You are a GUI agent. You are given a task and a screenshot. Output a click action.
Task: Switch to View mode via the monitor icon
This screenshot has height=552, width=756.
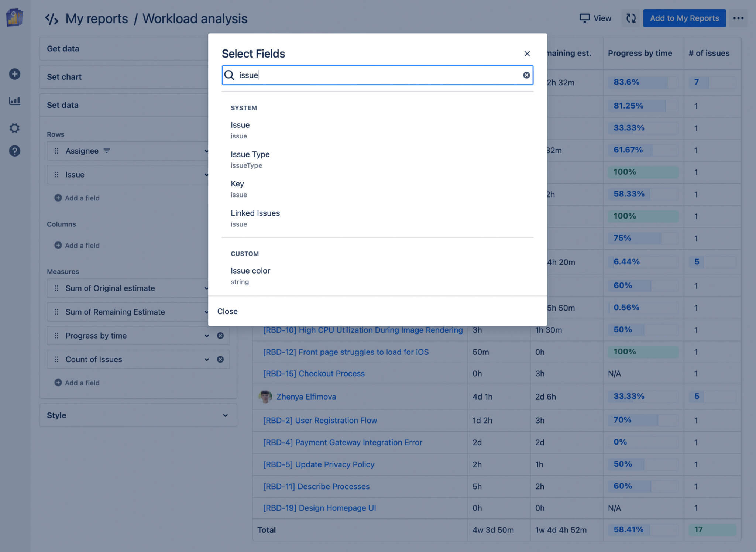(x=595, y=18)
